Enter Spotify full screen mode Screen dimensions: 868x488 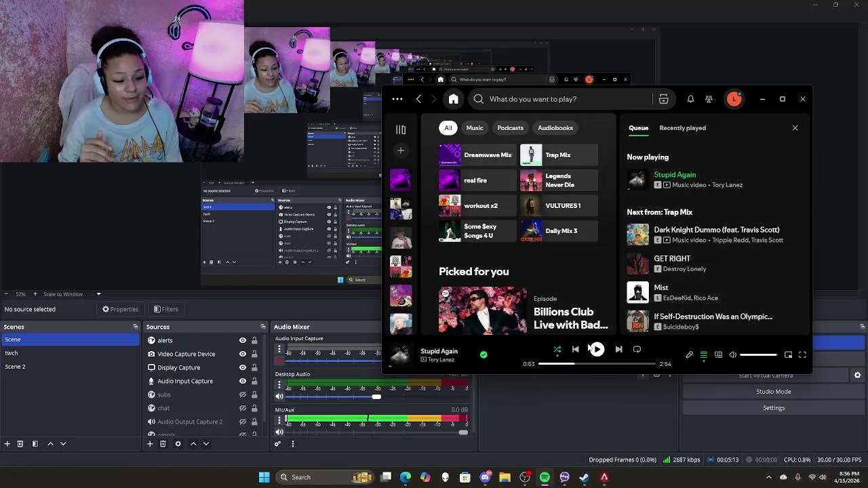click(x=802, y=354)
